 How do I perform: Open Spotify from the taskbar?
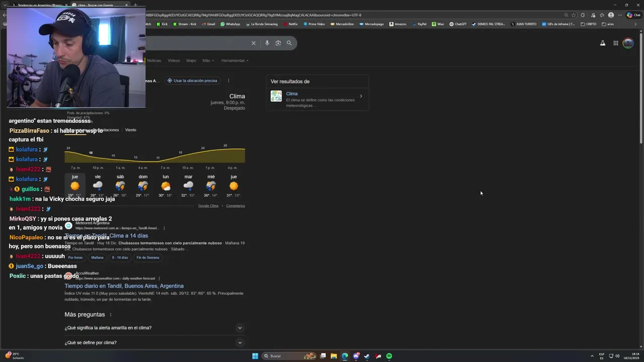click(389, 356)
